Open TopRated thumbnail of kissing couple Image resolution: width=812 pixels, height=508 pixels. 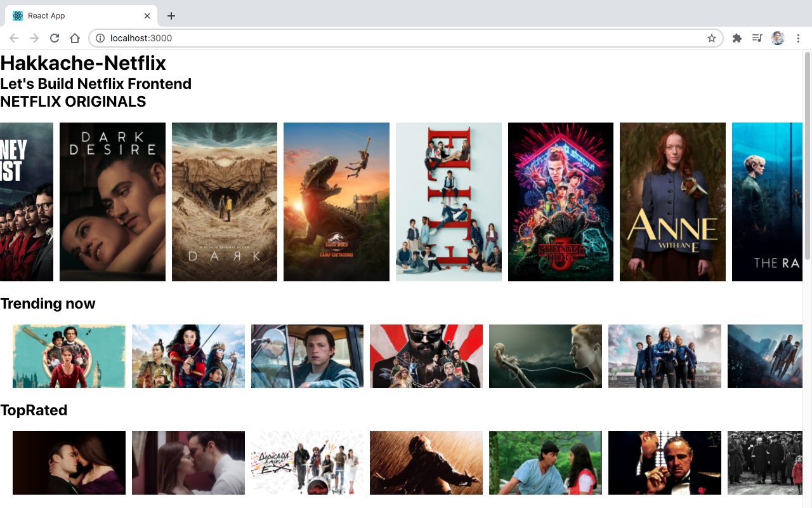coord(188,463)
